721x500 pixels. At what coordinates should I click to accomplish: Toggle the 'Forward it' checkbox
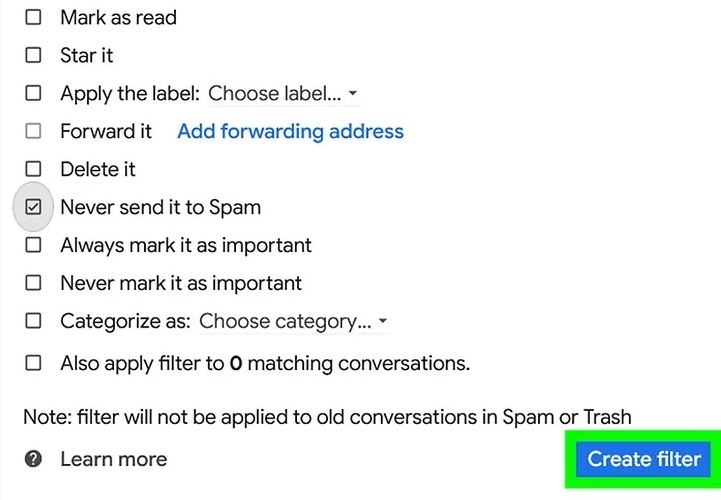click(33, 131)
